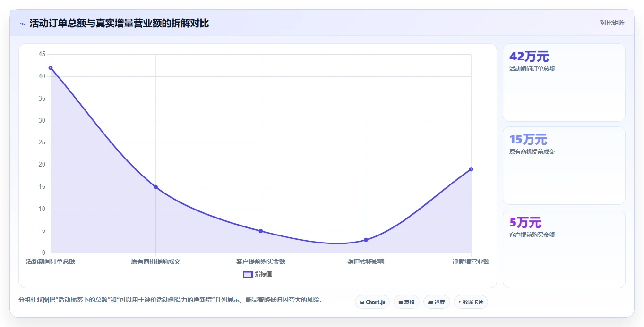
Task: Click the 对比矩阵 label in the header
Action: point(612,23)
